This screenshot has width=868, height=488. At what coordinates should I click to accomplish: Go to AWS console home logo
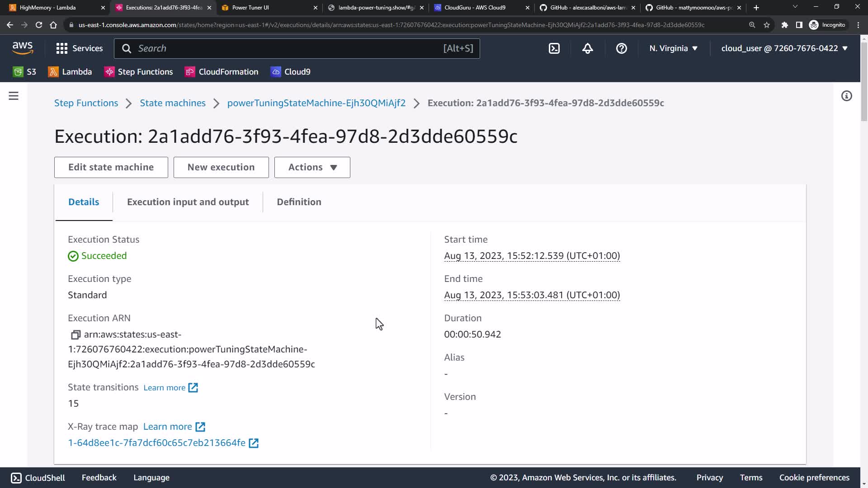23,48
